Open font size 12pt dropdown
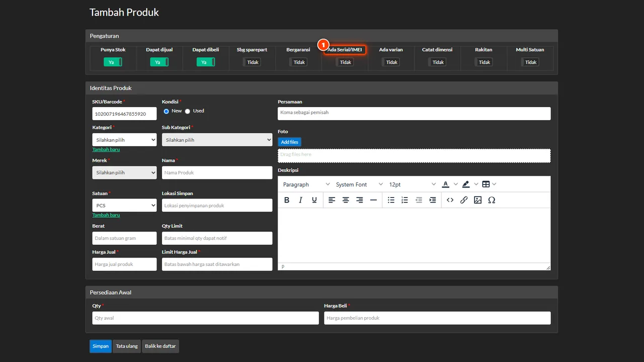The width and height of the screenshot is (644, 362). coord(412,185)
